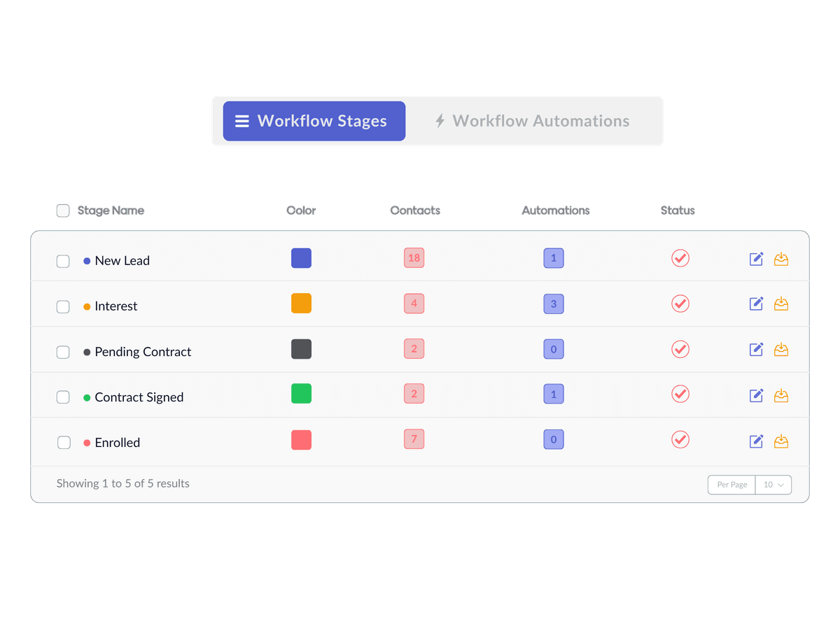This screenshot has height=640, width=840.
Task: Archive the Interest stage using inbox icon
Action: [781, 304]
